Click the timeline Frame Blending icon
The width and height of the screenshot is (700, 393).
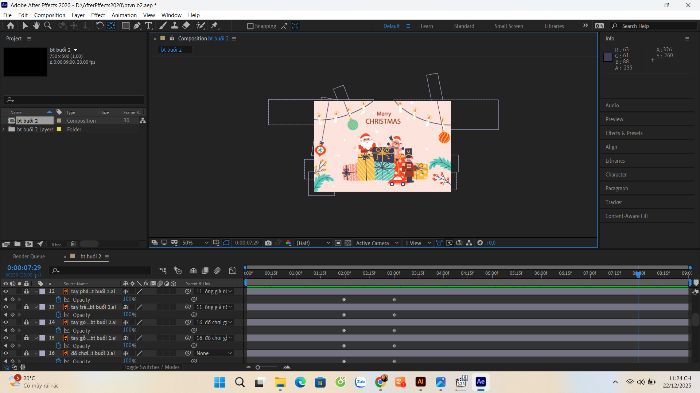pyautogui.click(x=205, y=271)
